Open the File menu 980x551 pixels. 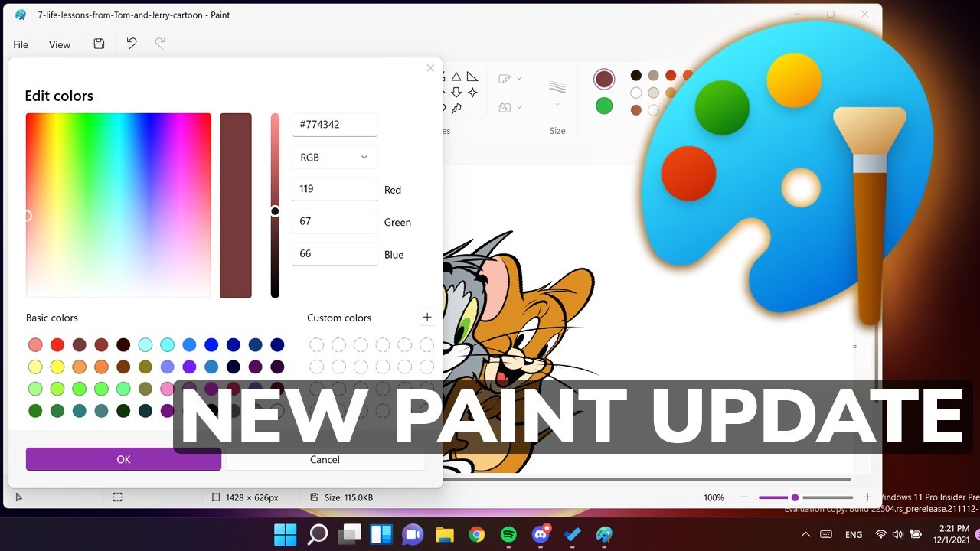(x=21, y=44)
